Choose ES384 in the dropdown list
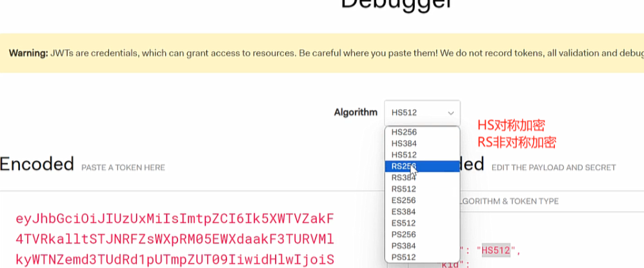 click(403, 212)
